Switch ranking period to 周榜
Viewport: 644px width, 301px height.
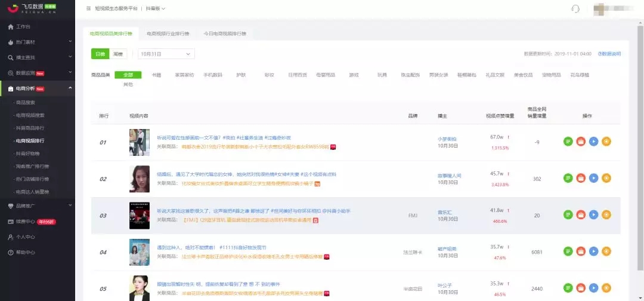118,54
